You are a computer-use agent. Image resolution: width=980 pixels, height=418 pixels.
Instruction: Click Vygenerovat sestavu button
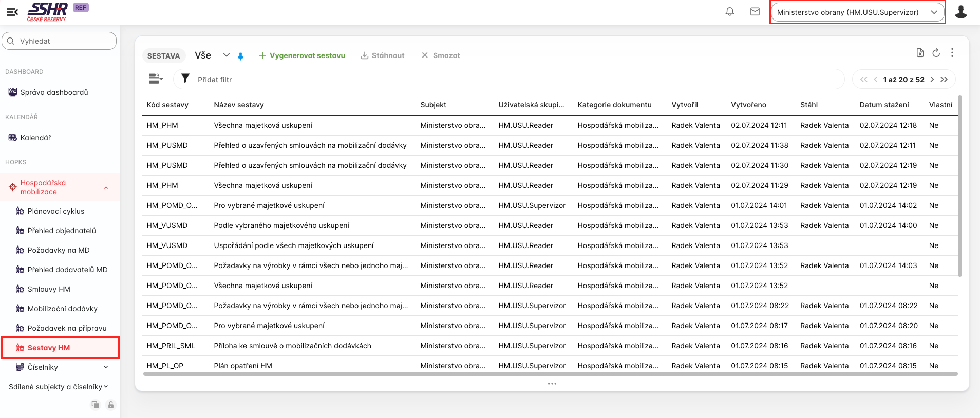301,55
